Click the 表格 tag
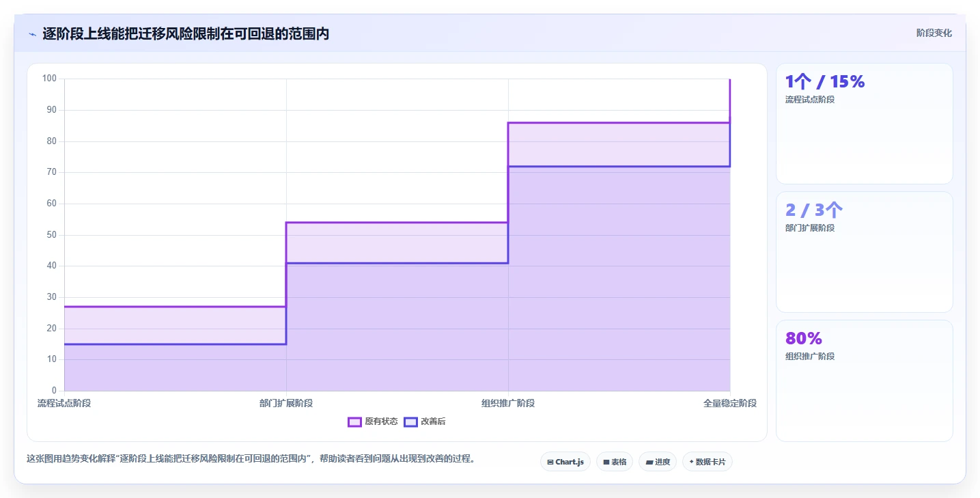The image size is (980, 498). pos(615,462)
